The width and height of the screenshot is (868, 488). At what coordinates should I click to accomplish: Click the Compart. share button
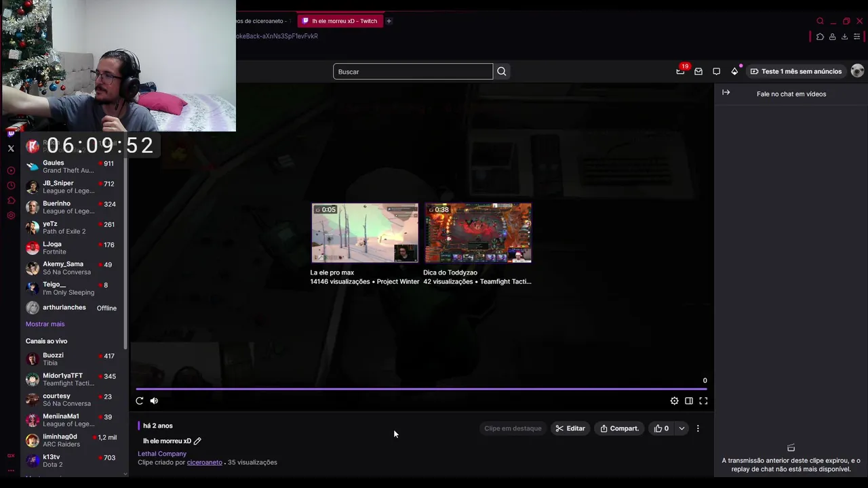click(620, 428)
